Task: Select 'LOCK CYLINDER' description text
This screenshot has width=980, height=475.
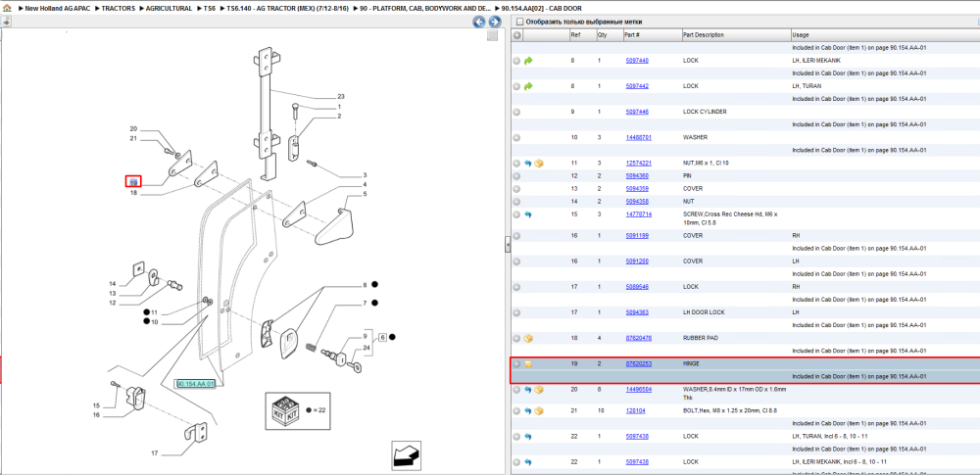Action: pos(705,112)
